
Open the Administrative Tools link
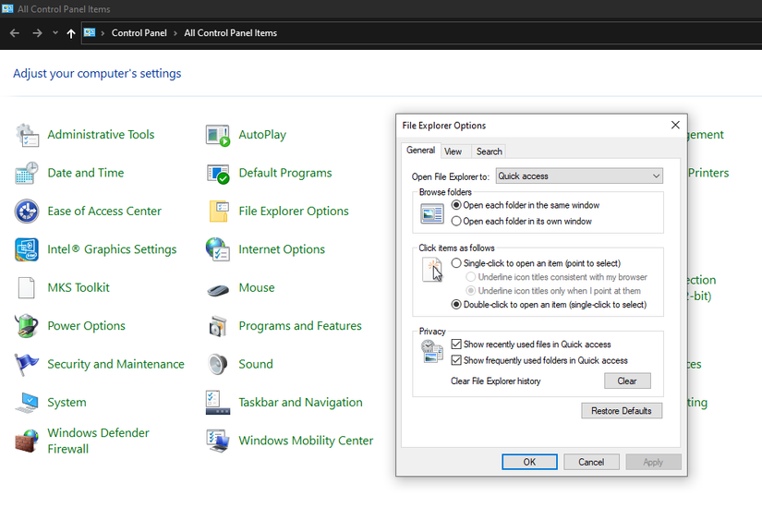click(101, 135)
